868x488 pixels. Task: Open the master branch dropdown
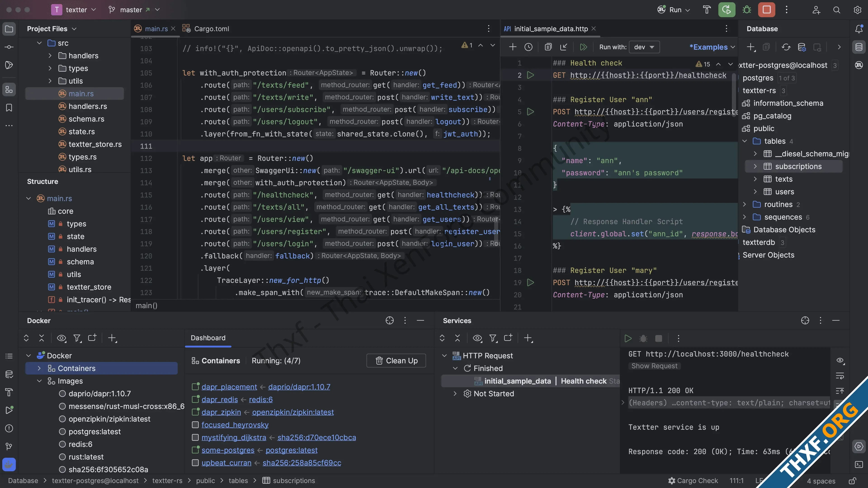(134, 10)
